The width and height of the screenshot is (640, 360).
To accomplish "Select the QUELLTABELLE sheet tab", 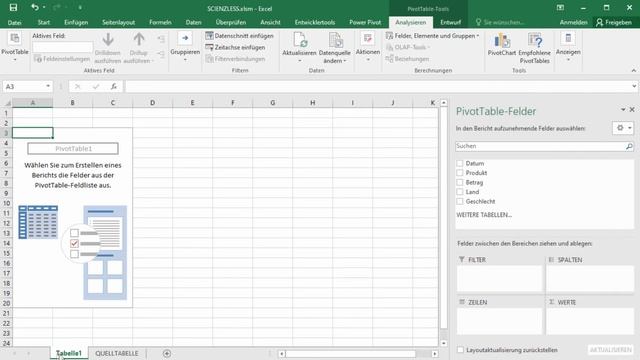I will [117, 353].
